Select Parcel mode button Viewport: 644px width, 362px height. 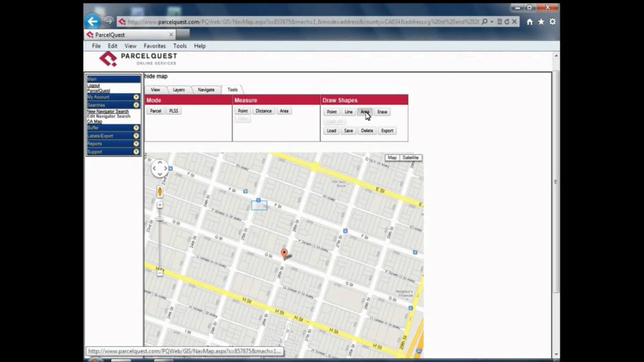(155, 111)
